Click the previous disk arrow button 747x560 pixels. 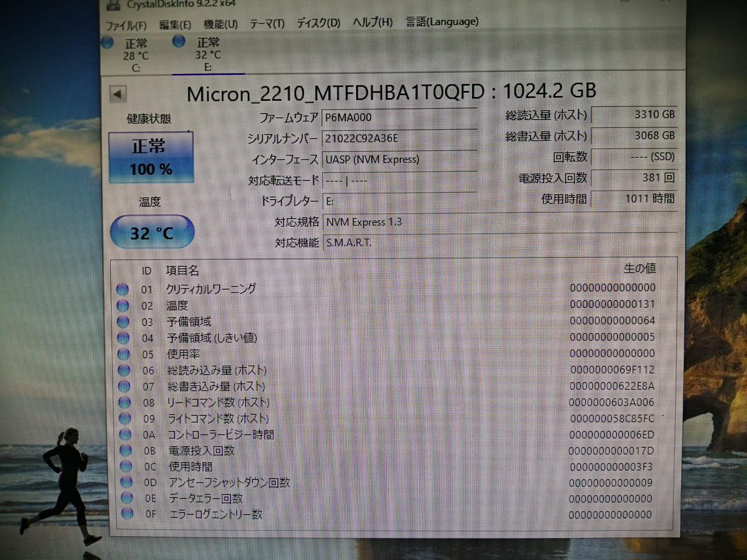point(118,94)
